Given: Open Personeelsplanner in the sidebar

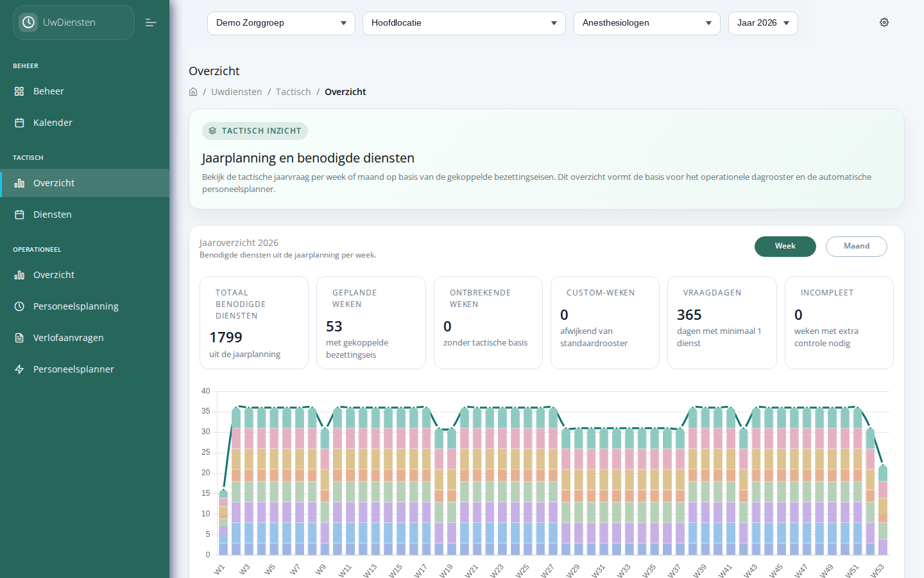Looking at the screenshot, I should (85, 369).
